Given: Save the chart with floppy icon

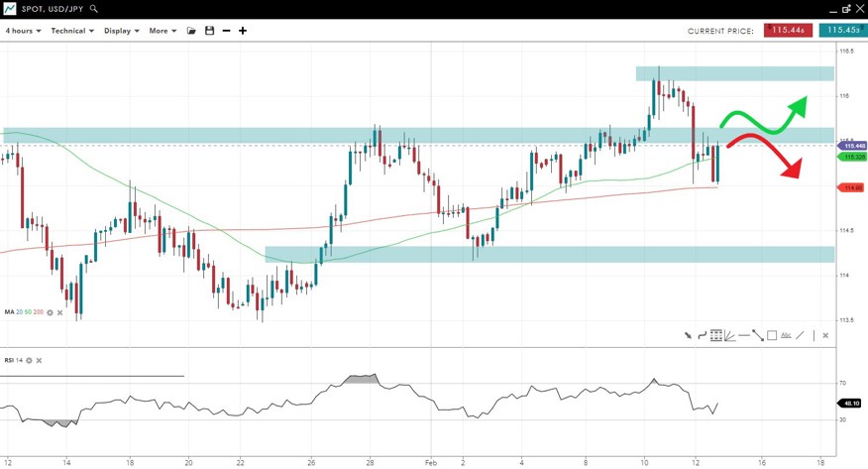Looking at the screenshot, I should (x=209, y=31).
